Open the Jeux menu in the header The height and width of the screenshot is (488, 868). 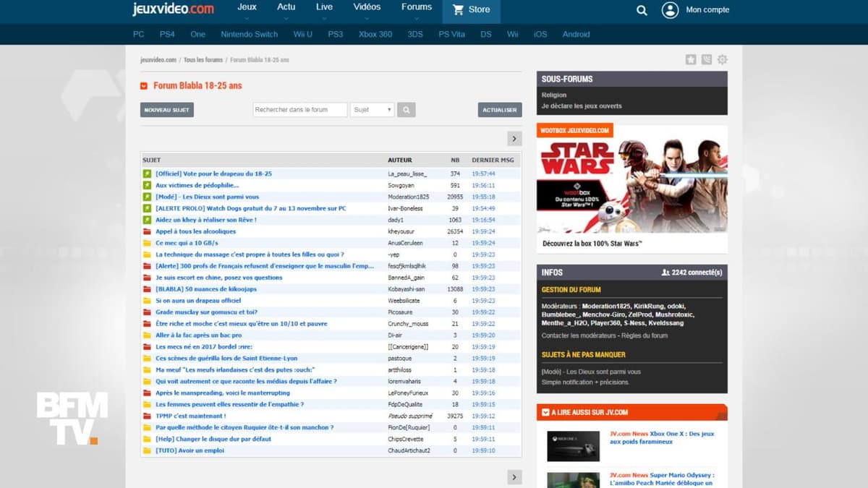point(247,7)
